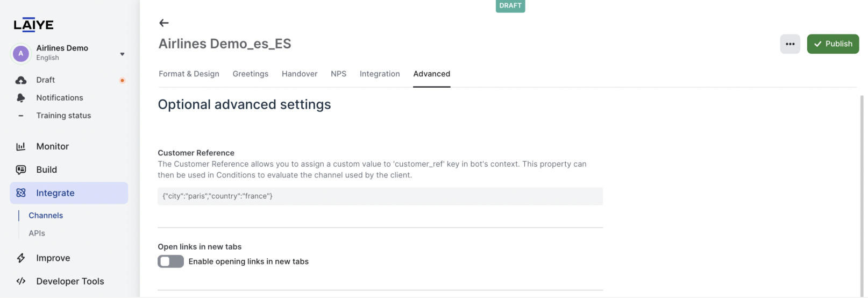Click the Improve lightning icon
Viewport: 868px width, 298px height.
tap(21, 258)
